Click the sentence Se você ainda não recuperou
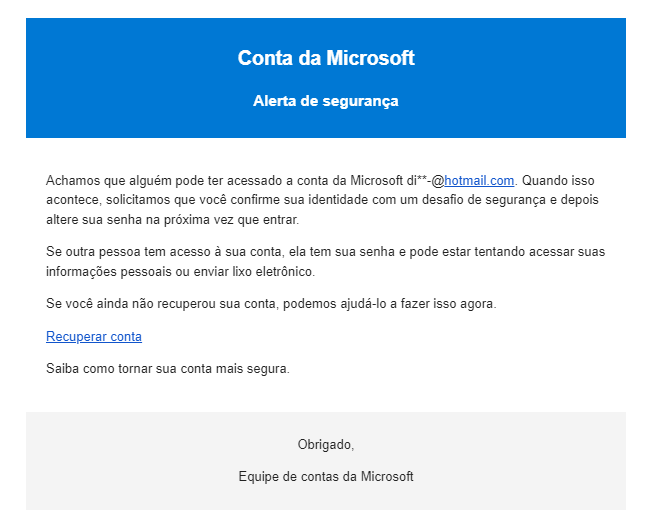The height and width of the screenshot is (524, 651). click(271, 304)
